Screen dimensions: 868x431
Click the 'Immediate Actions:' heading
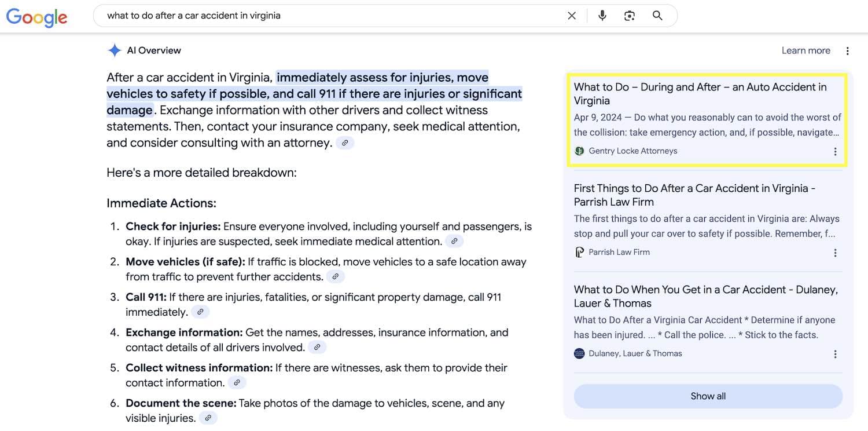(161, 203)
